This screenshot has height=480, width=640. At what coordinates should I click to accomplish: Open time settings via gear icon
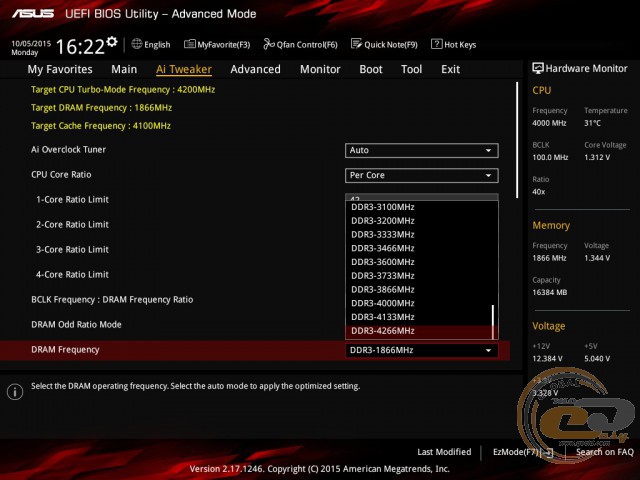112,41
